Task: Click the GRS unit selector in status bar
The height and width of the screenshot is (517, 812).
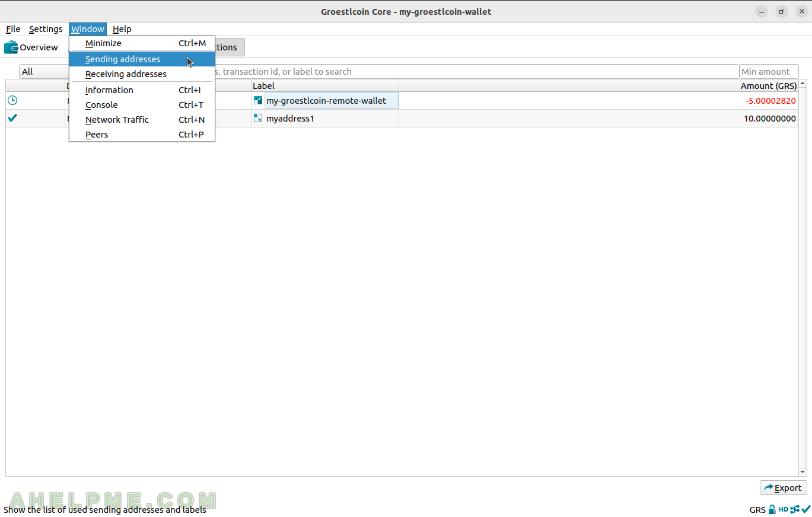Action: coord(757,510)
